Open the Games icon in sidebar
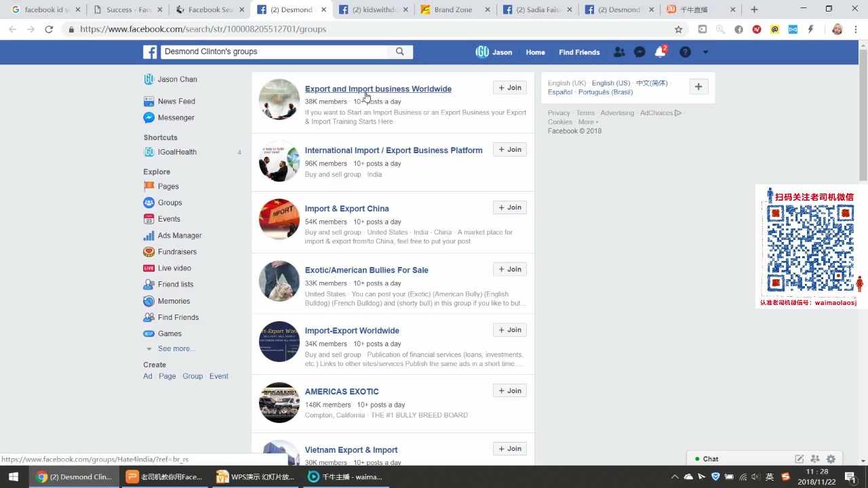 point(149,333)
